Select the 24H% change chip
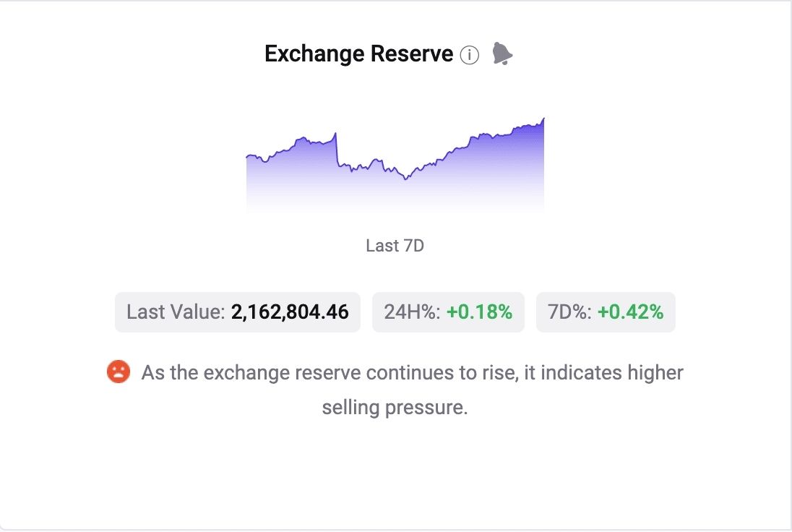 pos(448,312)
